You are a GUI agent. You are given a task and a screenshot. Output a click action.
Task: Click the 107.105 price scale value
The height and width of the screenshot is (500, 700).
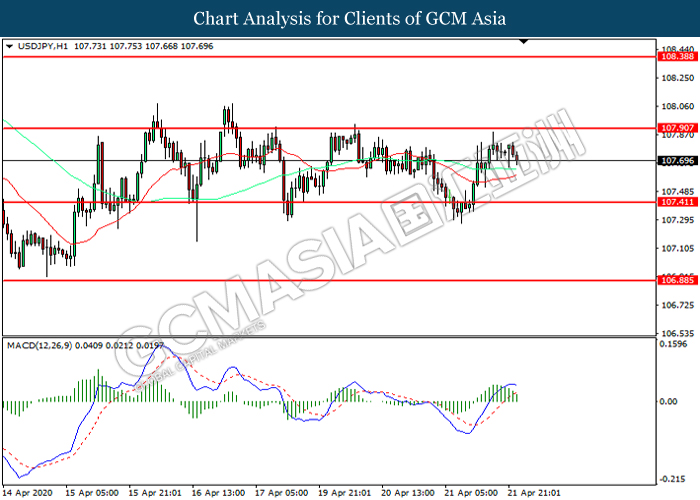[x=678, y=248]
